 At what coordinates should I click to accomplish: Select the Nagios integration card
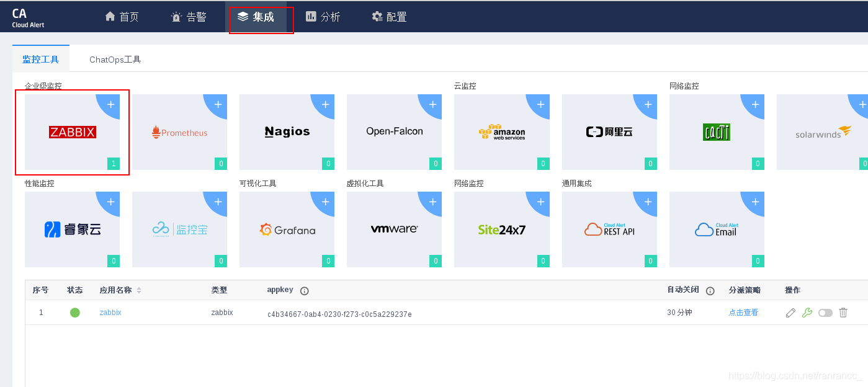(x=287, y=132)
